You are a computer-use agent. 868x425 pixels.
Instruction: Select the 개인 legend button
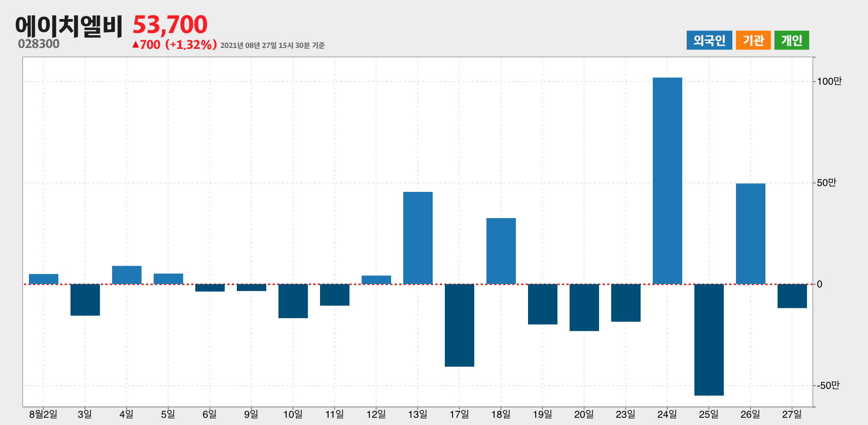coord(792,40)
